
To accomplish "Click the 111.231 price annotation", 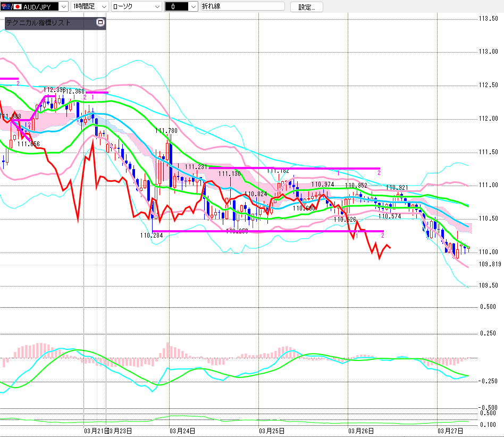I will click(x=196, y=166).
